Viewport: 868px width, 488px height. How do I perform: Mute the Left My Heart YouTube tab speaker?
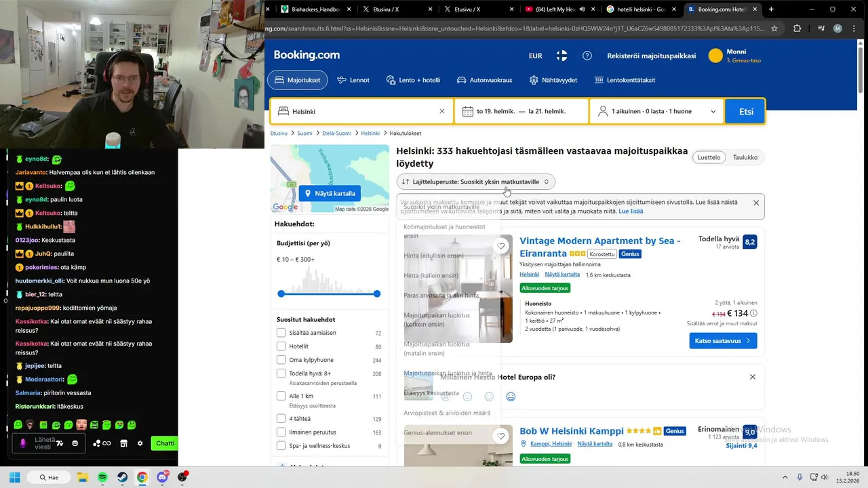click(x=582, y=9)
